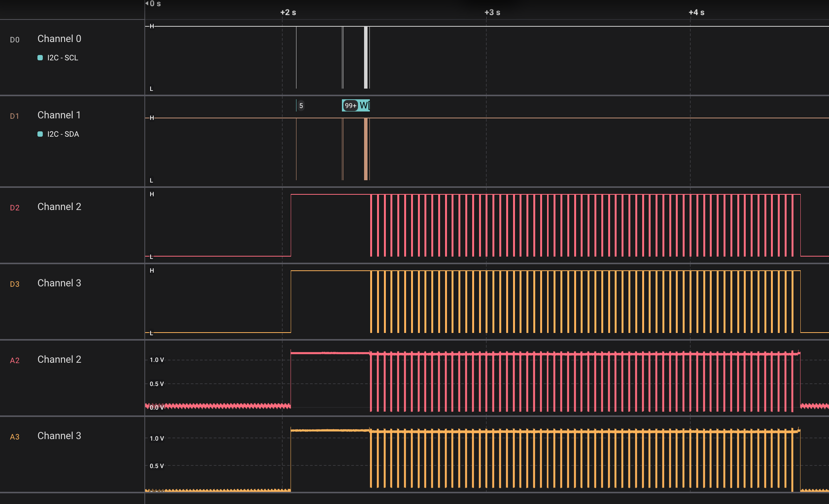Click the +4 s timeline marker
Viewport: 829px width, 504px height.
[696, 12]
